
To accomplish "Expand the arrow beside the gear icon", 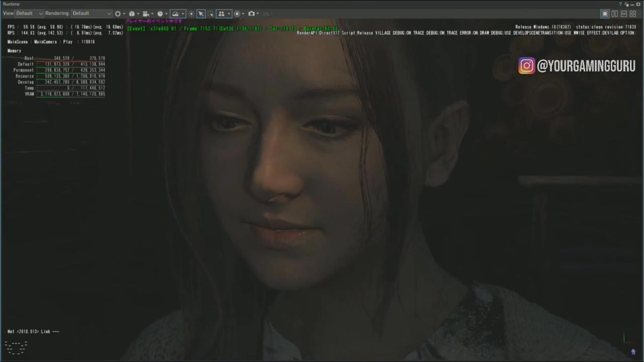I will [x=124, y=14].
